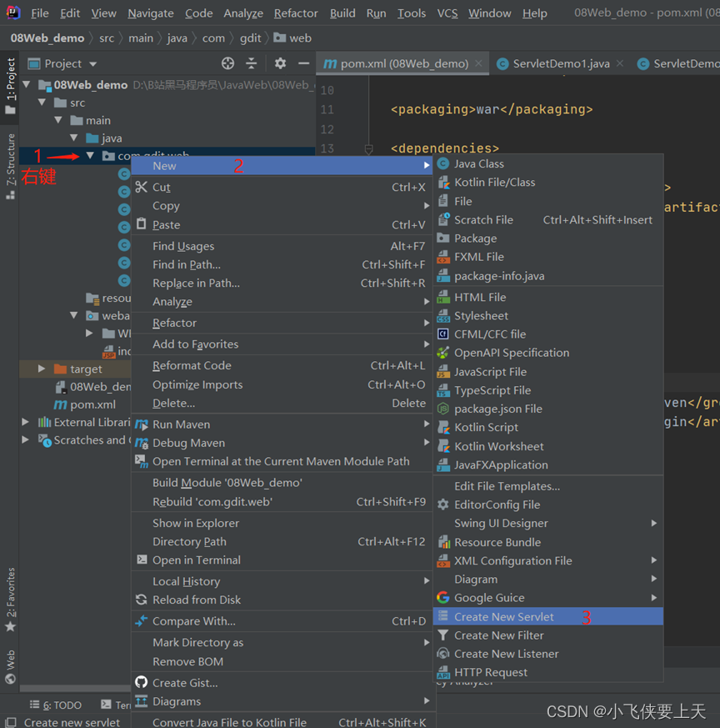This screenshot has height=728, width=720.
Task: Open the Project view dropdown
Action: (92, 64)
